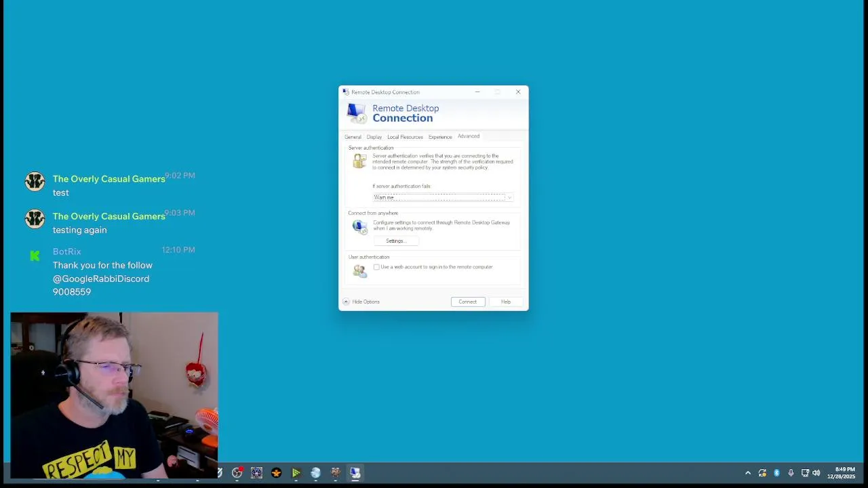Click the 'testing again' chat message
Screen dimensions: 868x488
79,230
